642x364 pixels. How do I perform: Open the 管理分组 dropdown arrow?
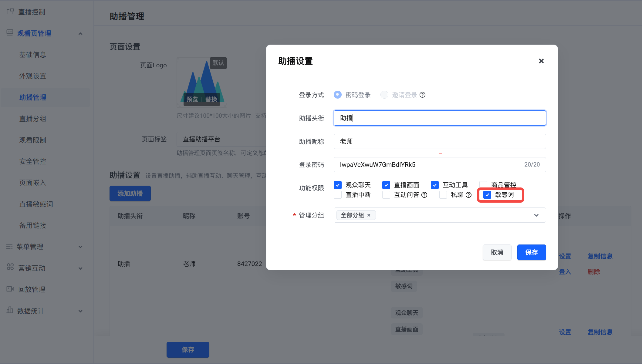coord(536,215)
